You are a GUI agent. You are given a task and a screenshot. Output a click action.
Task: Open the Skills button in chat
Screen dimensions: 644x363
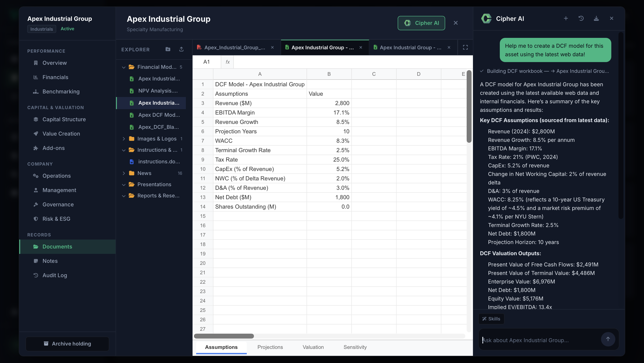(491, 319)
